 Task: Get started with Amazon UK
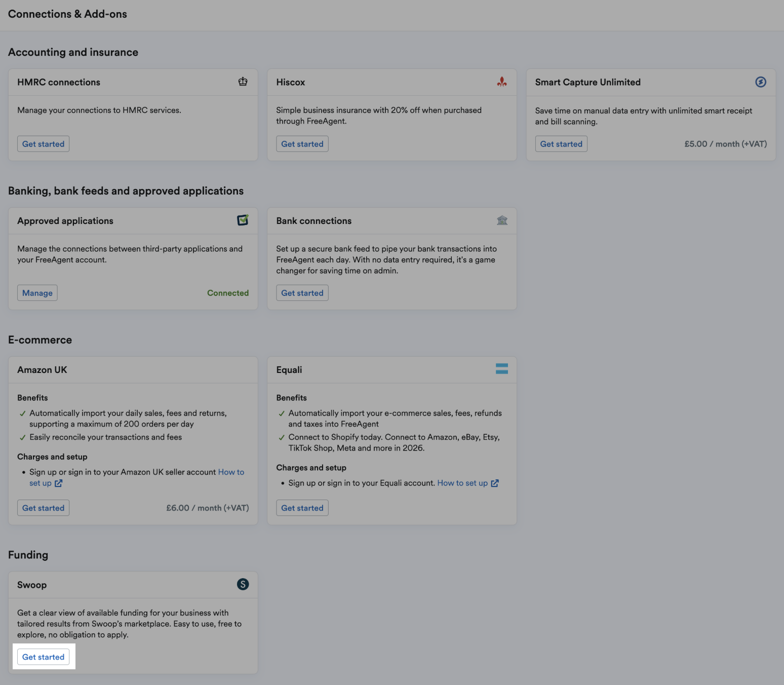coord(44,508)
